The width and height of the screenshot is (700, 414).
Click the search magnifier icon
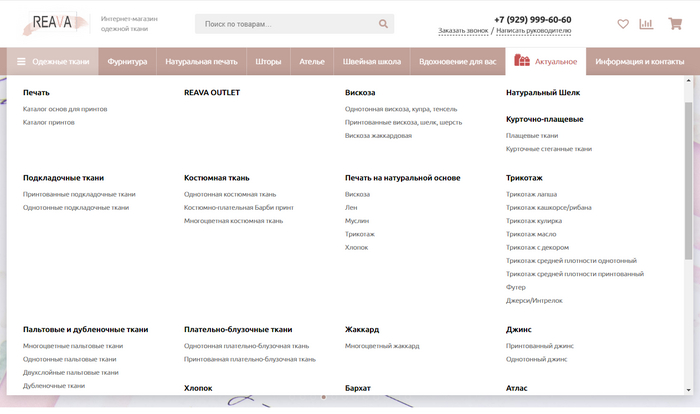pyautogui.click(x=383, y=24)
